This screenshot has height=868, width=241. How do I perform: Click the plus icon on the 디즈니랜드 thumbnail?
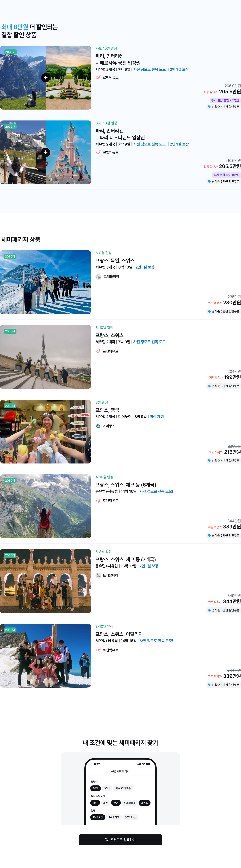coord(45,152)
